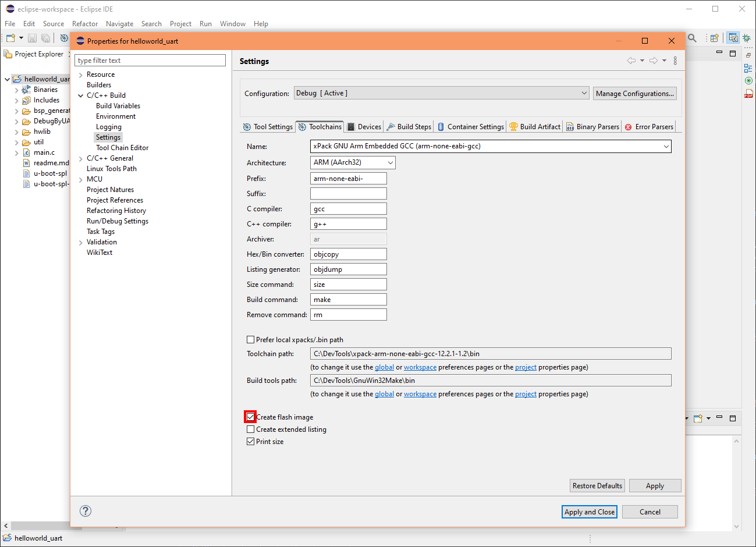The width and height of the screenshot is (756, 547).
Task: Open the view menu dots beside navigation arrows
Action: (x=675, y=60)
